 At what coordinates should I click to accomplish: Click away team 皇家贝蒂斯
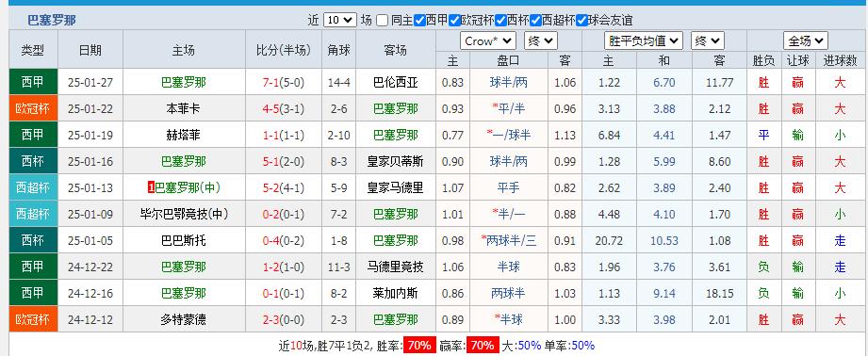point(395,161)
